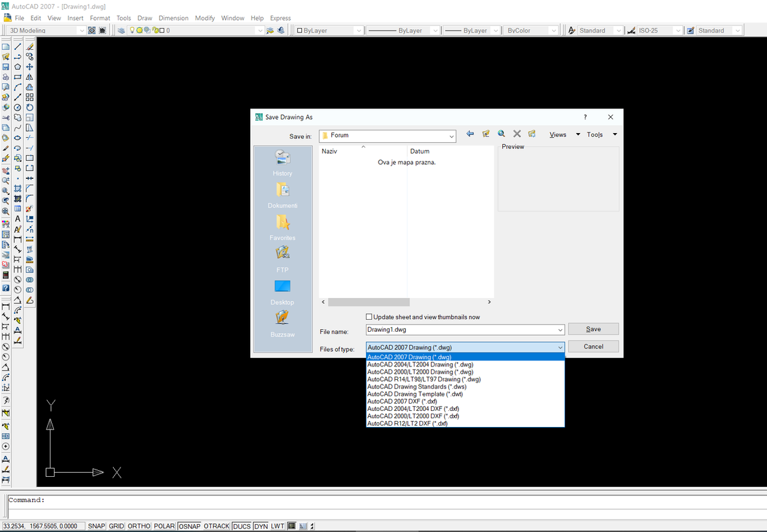Open the ISO-25 dimension style dropdown
Screen dimensions: 767x532
(x=677, y=31)
